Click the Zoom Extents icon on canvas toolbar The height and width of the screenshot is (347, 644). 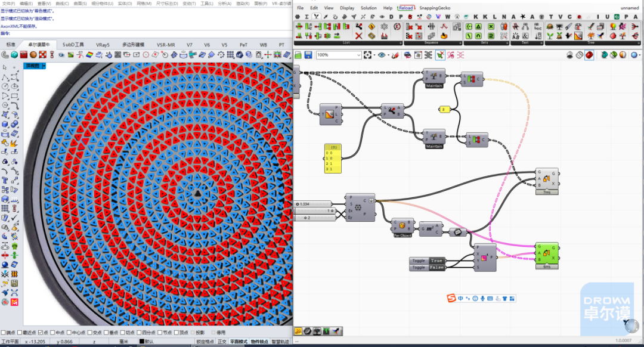[x=367, y=55]
